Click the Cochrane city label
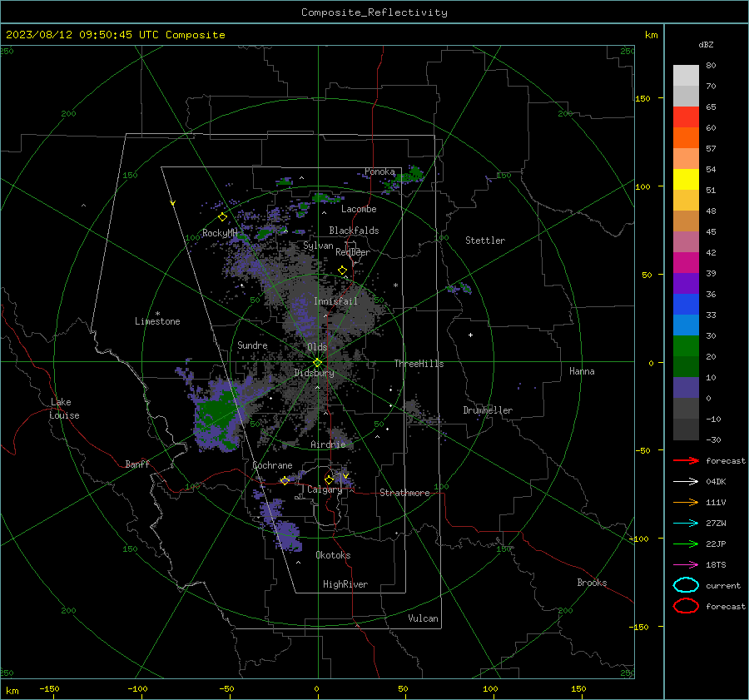The image size is (749, 700). click(x=272, y=465)
